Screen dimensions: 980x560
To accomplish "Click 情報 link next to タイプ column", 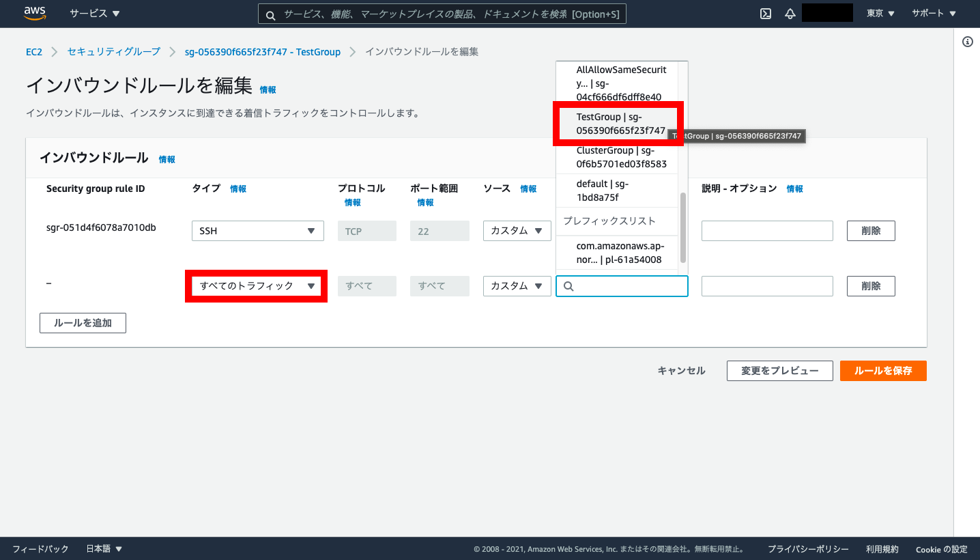I will point(238,189).
